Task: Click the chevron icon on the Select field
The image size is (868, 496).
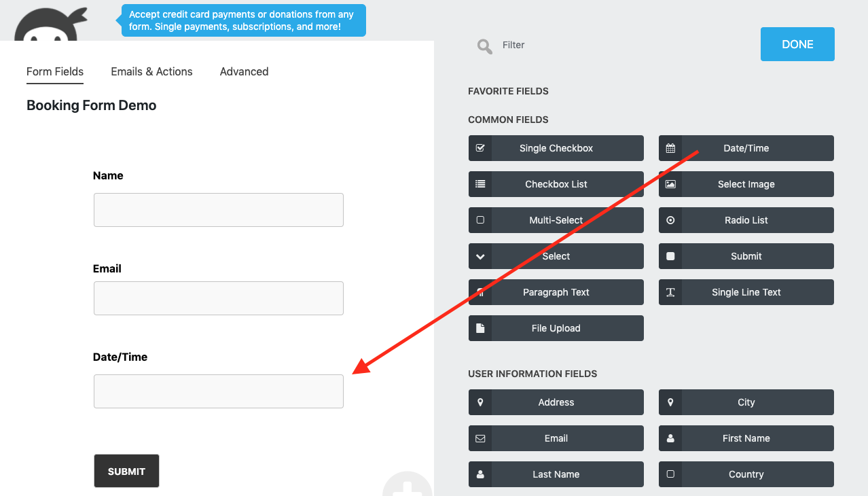Action: coord(480,256)
